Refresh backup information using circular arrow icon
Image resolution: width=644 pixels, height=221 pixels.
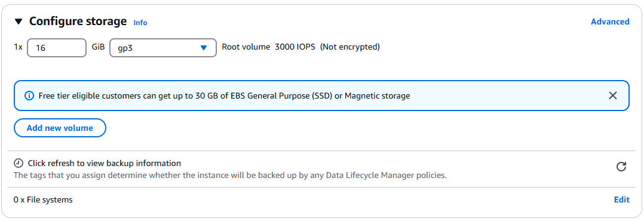(621, 167)
